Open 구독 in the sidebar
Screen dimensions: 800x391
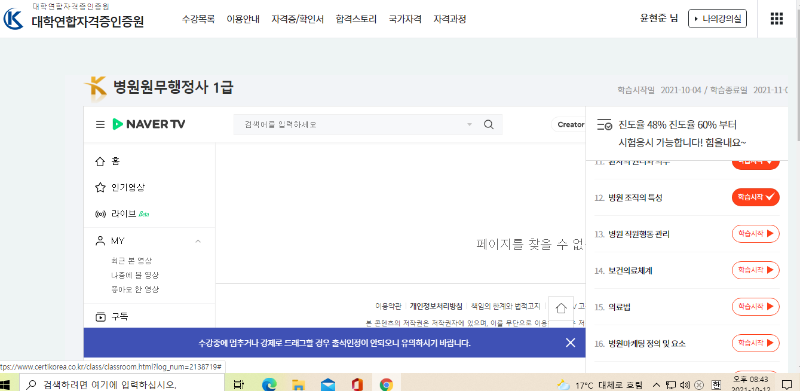(112, 317)
